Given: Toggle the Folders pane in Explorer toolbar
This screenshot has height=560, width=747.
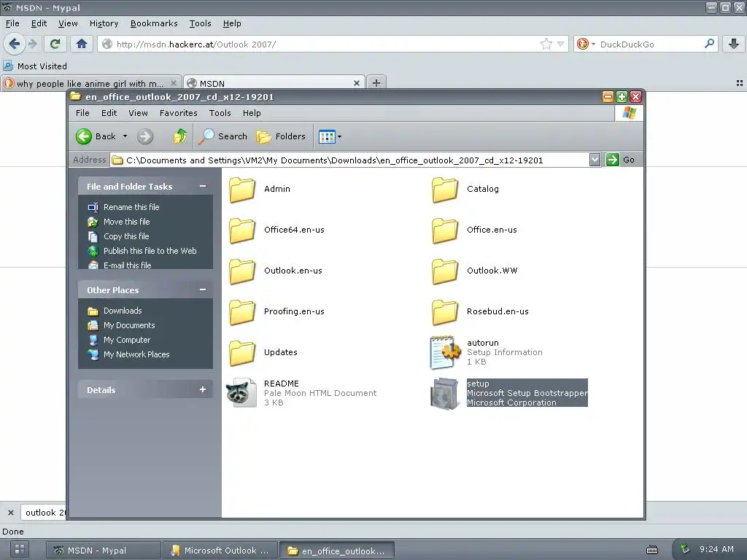Looking at the screenshot, I should click(281, 136).
